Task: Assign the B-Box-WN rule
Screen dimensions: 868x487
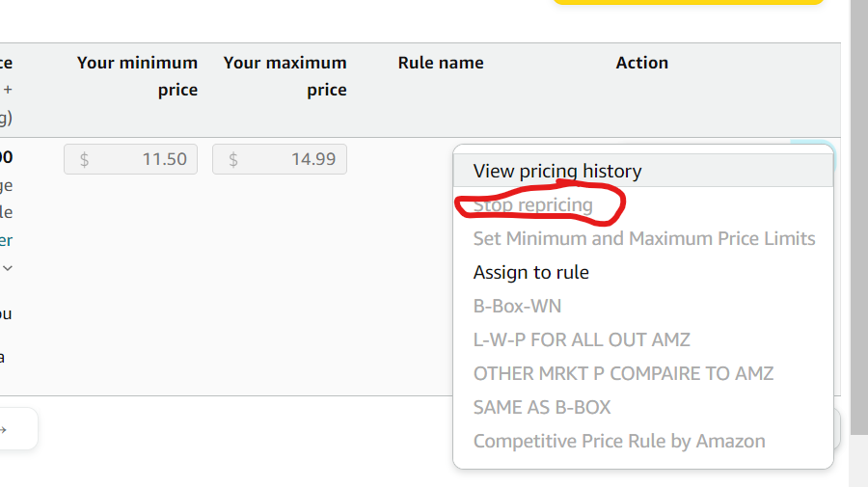Action: [x=517, y=306]
